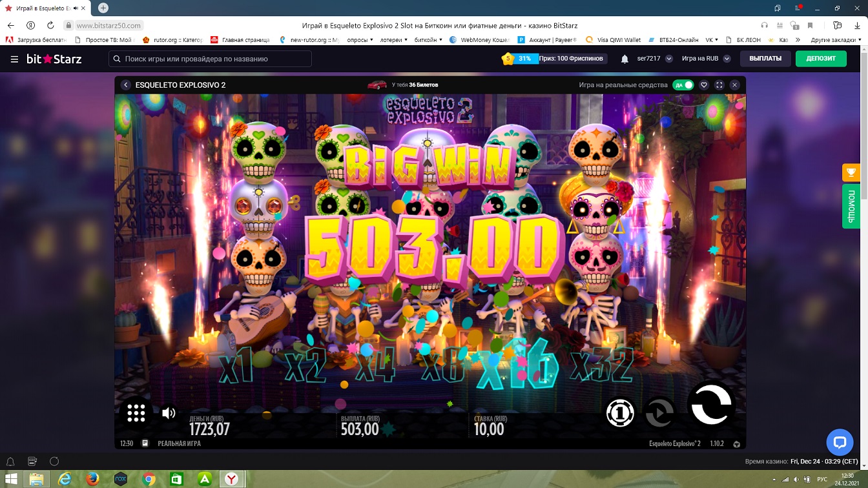This screenshot has width=868, height=488.
Task: Open File Explorer from the taskbar
Action: point(37,479)
